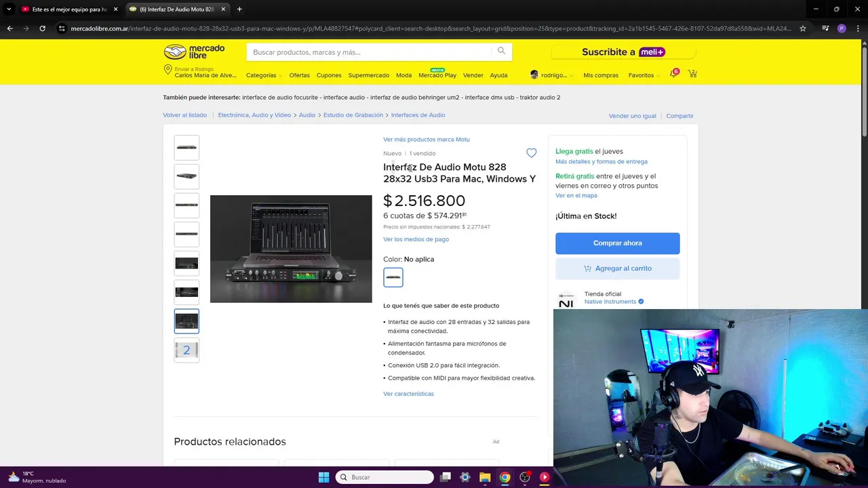Click Chrome icon in the taskbar

[x=505, y=477]
